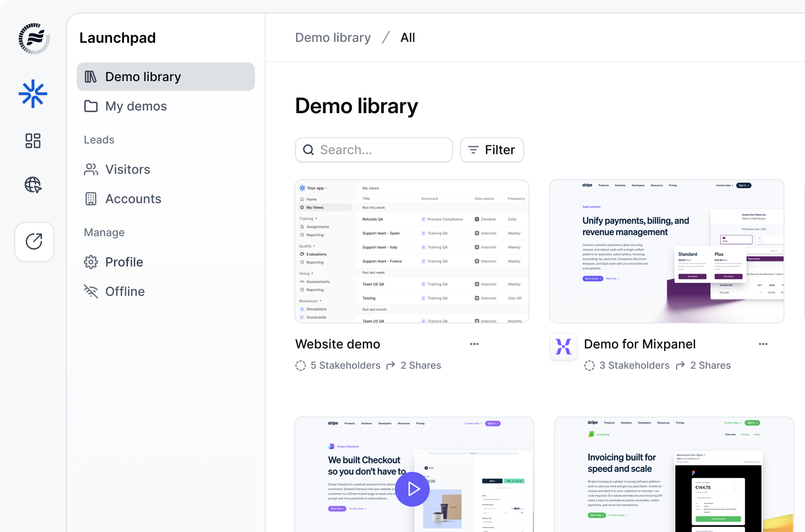Navigate to Demo library via the breadcrumb
Screen dimensions: 805x532
coord(333,37)
